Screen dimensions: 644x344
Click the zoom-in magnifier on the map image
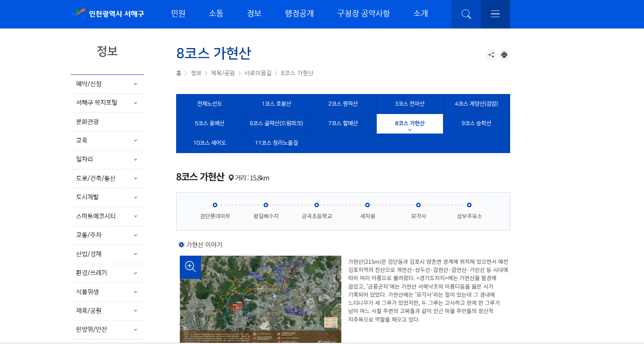[190, 267]
